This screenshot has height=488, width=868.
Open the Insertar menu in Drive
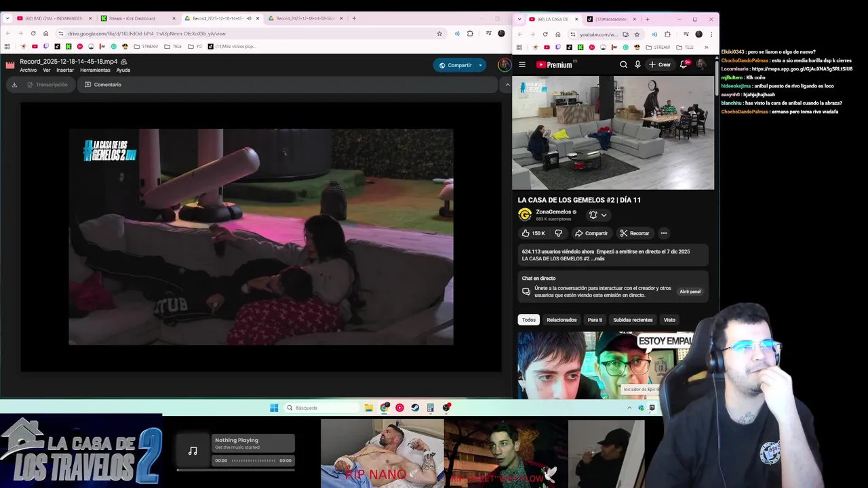[65, 70]
